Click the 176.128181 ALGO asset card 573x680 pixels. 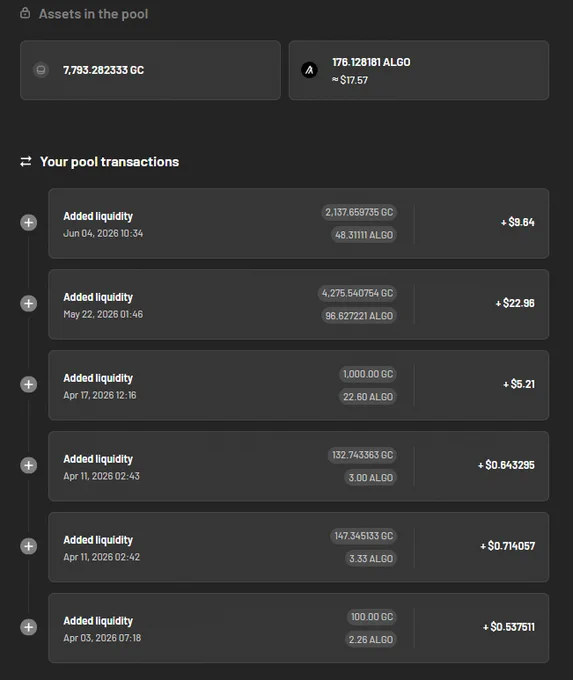click(419, 70)
